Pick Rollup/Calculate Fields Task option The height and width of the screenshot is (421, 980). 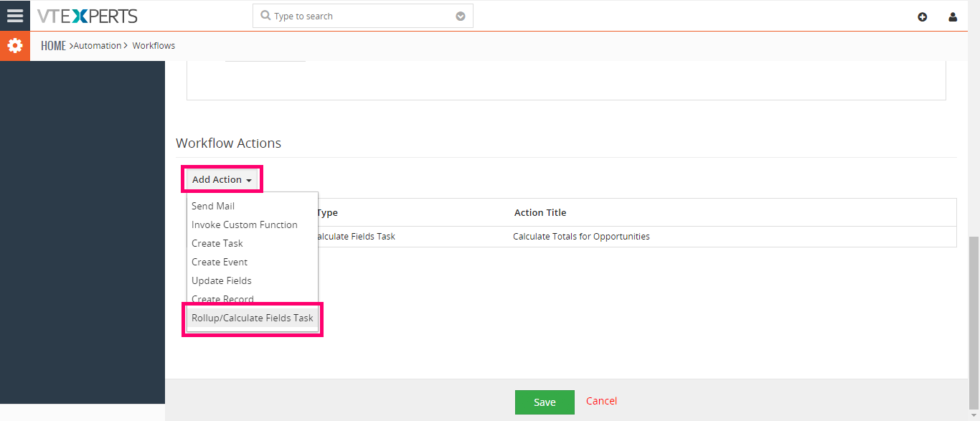point(253,318)
